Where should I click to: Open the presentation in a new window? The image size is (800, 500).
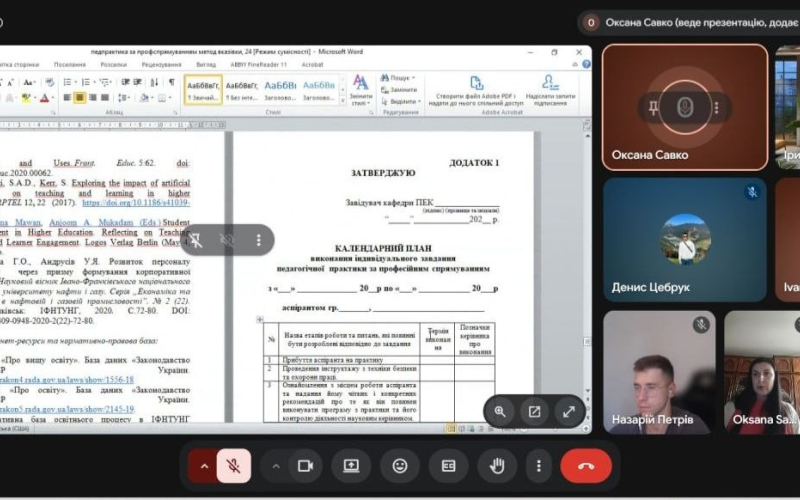pyautogui.click(x=534, y=412)
